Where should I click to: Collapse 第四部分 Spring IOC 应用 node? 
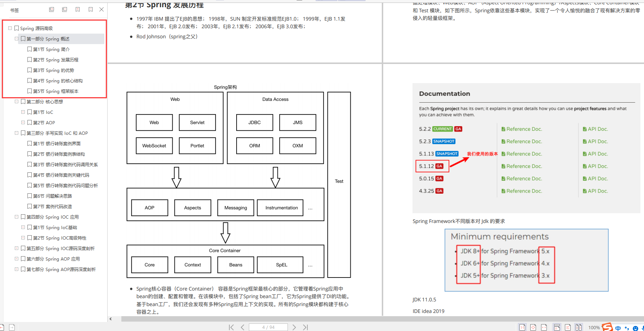(17, 217)
